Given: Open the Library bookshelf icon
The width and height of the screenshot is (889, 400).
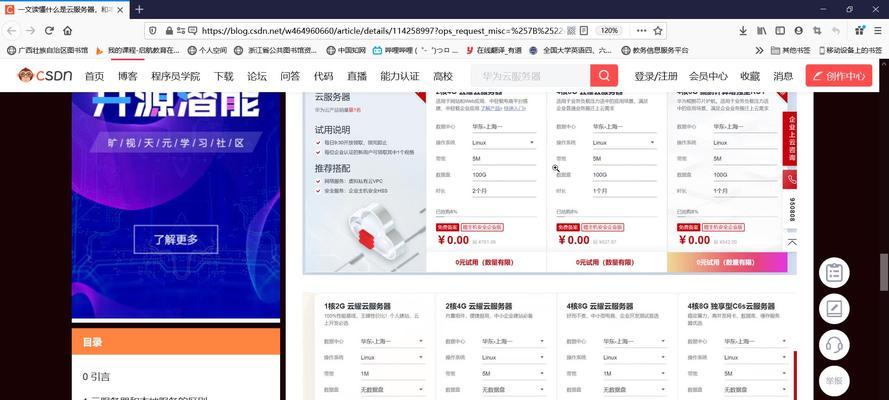Looking at the screenshot, I should pyautogui.click(x=761, y=31).
